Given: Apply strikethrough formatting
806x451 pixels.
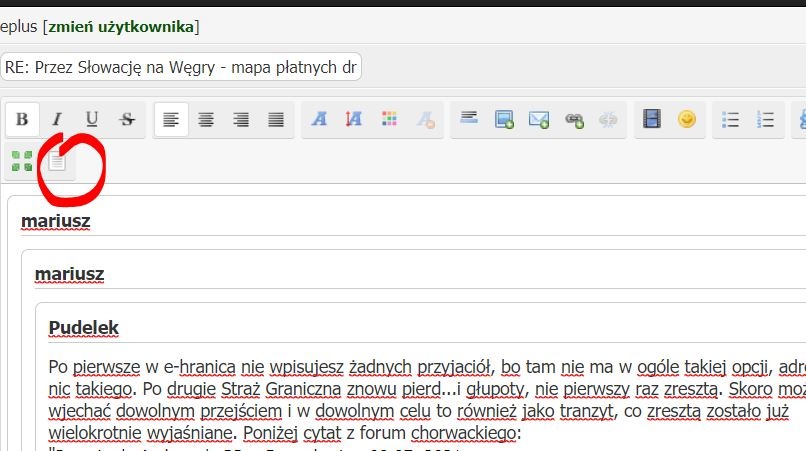Looking at the screenshot, I should click(x=127, y=119).
